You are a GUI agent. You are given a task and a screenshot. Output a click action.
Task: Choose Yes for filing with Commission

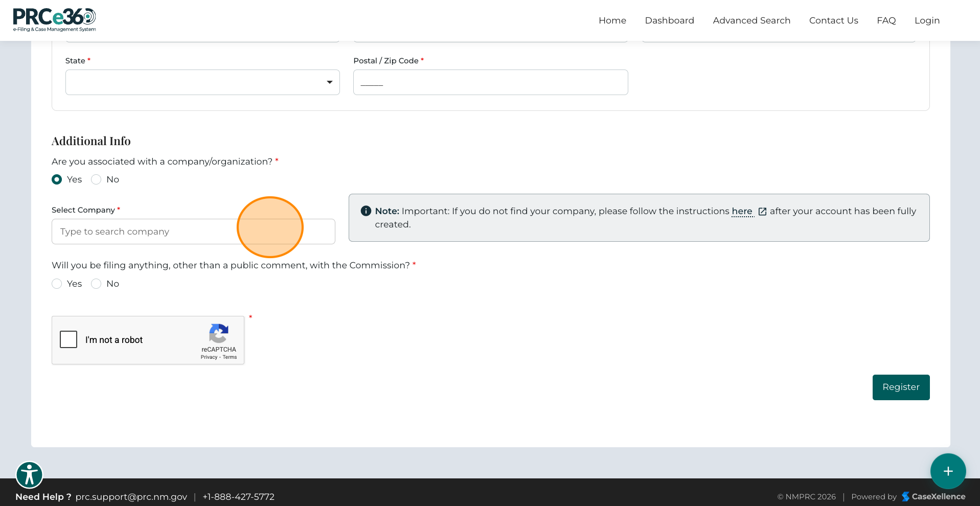tap(57, 284)
